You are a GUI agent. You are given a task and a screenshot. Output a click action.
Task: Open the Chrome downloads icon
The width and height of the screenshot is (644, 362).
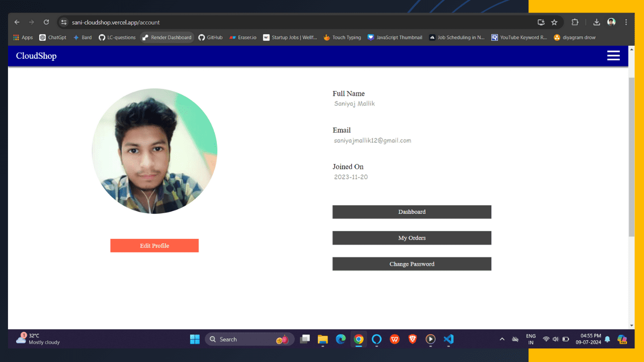click(x=596, y=22)
